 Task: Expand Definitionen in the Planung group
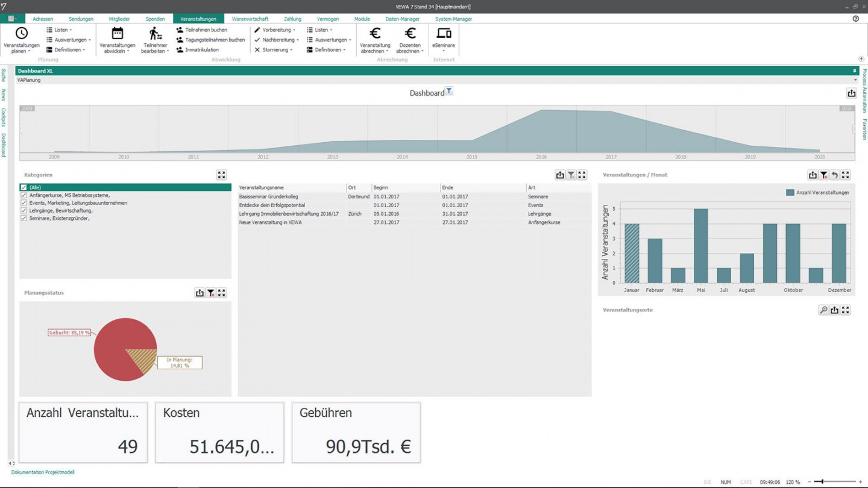66,50
